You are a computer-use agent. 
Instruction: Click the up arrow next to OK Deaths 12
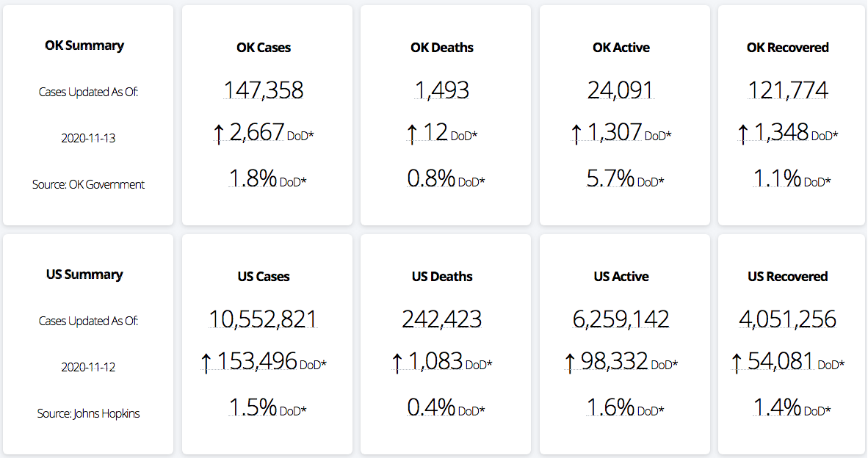coord(412,134)
